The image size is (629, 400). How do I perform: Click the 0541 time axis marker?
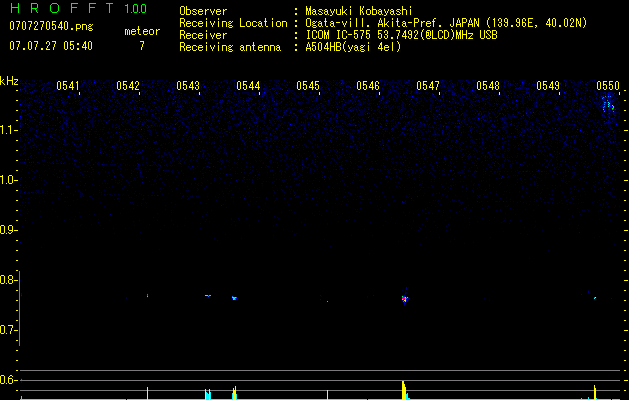pyautogui.click(x=67, y=86)
